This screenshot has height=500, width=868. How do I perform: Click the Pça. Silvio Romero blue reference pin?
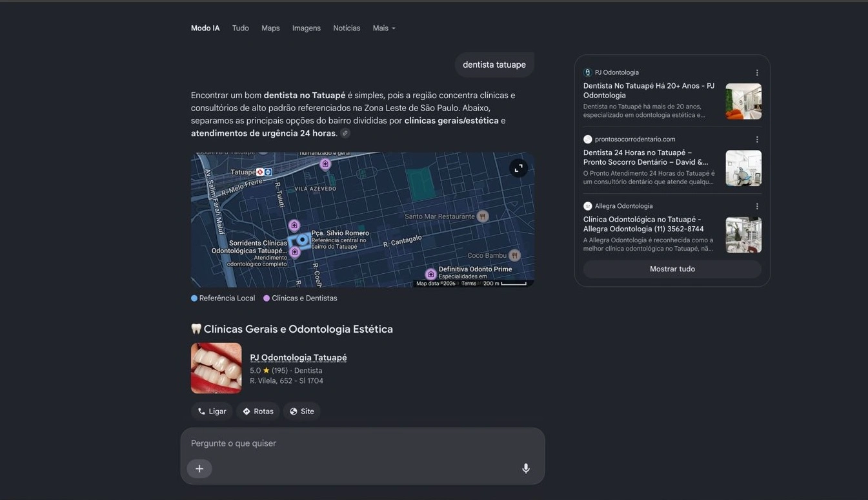(x=302, y=240)
